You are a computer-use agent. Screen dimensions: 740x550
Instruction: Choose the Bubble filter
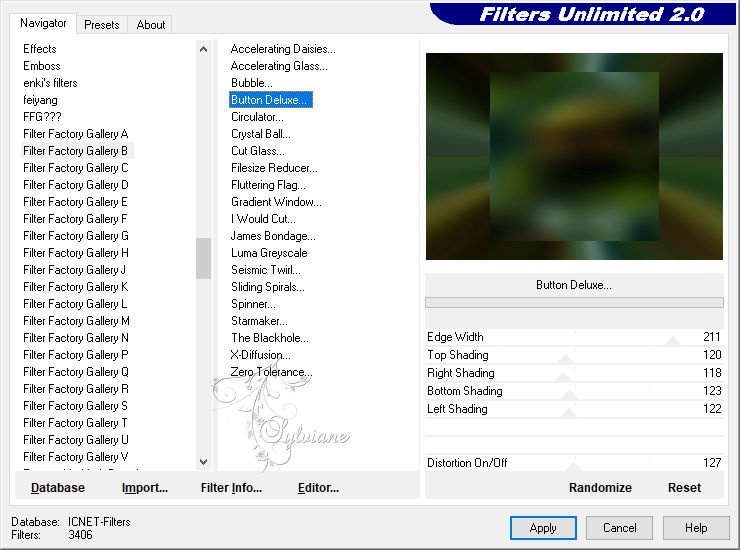tap(252, 83)
